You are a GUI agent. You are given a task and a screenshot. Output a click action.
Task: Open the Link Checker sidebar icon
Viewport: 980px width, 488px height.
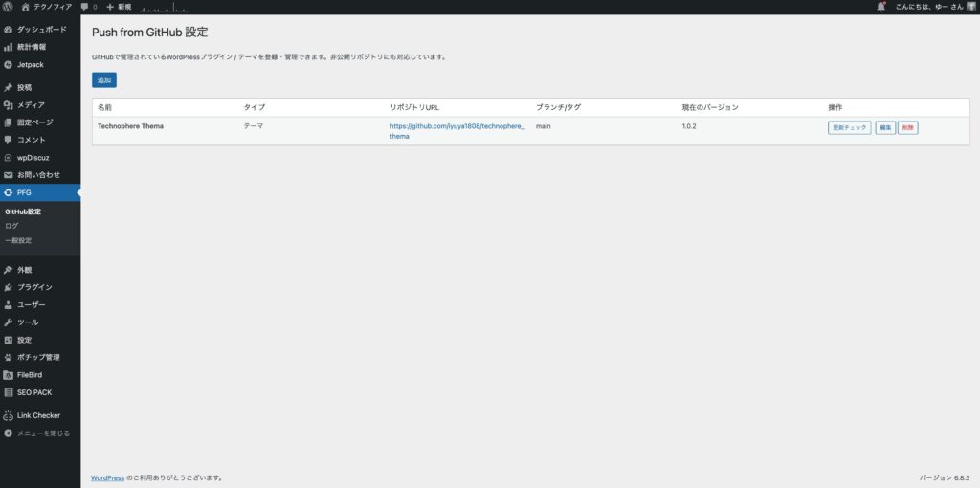[x=9, y=415]
